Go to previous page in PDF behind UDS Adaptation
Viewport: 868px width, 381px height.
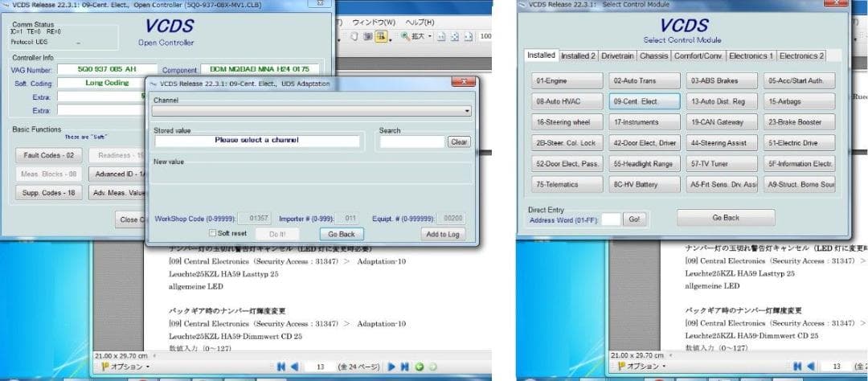(294, 367)
